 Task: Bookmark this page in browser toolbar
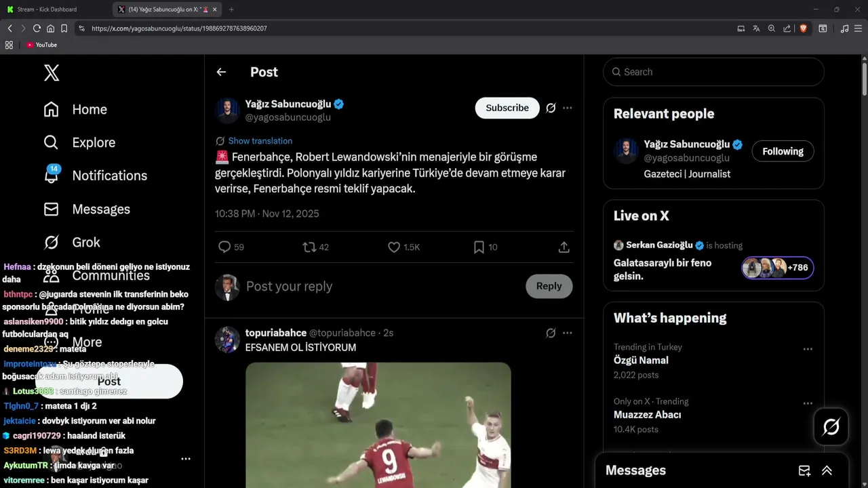[64, 28]
